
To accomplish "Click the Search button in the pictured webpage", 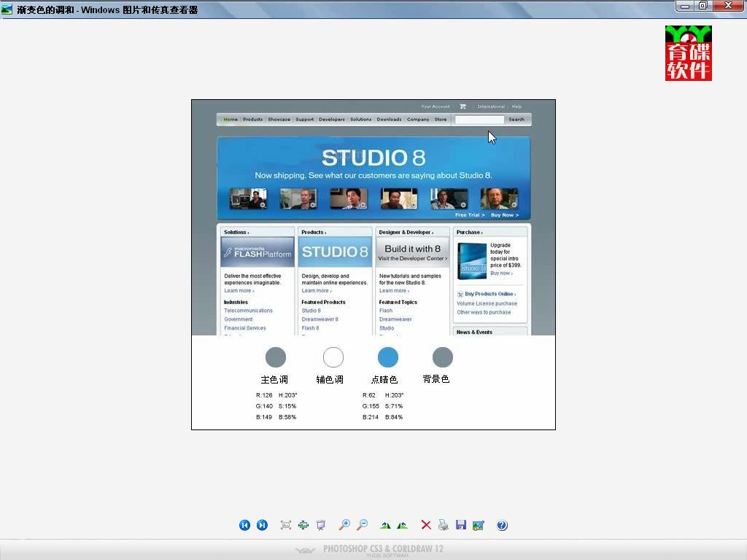I will tap(516, 120).
